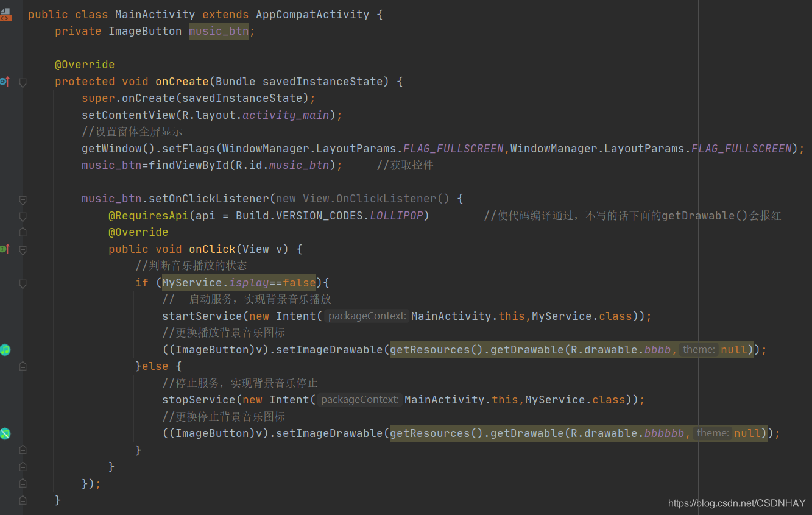The height and width of the screenshot is (515, 812).
Task: Click the false literal in the if condition
Action: coord(299,283)
